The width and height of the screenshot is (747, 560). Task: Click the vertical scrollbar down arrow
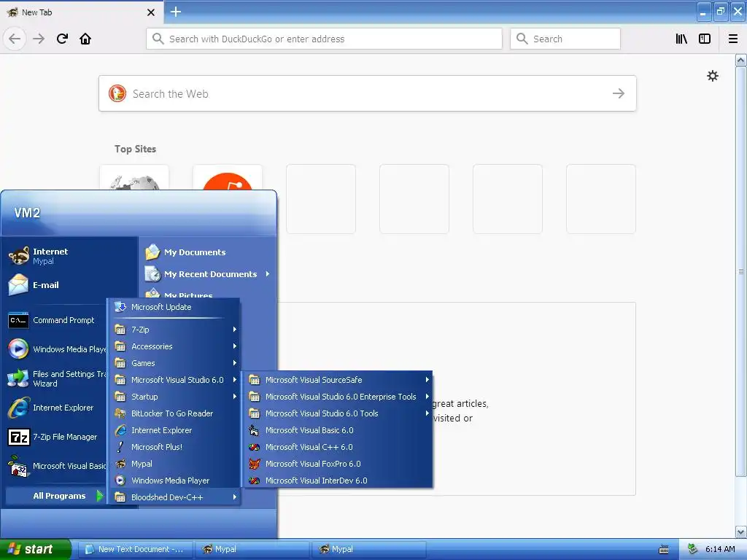point(741,532)
